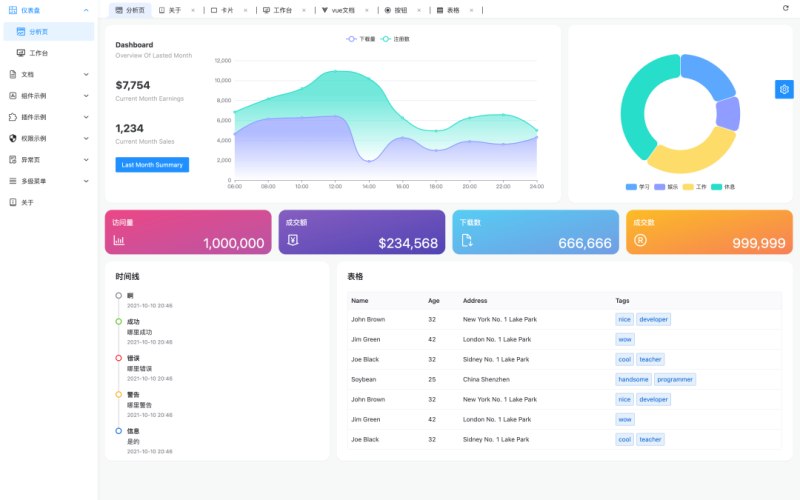Click the 1,000,000 value on 访问量 card
The image size is (800, 500).
click(234, 243)
